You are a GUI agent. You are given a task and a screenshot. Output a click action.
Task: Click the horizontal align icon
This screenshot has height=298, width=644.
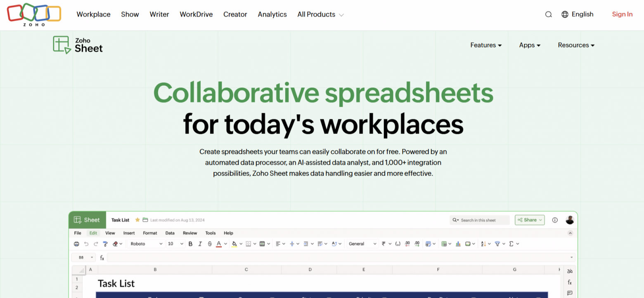point(278,244)
